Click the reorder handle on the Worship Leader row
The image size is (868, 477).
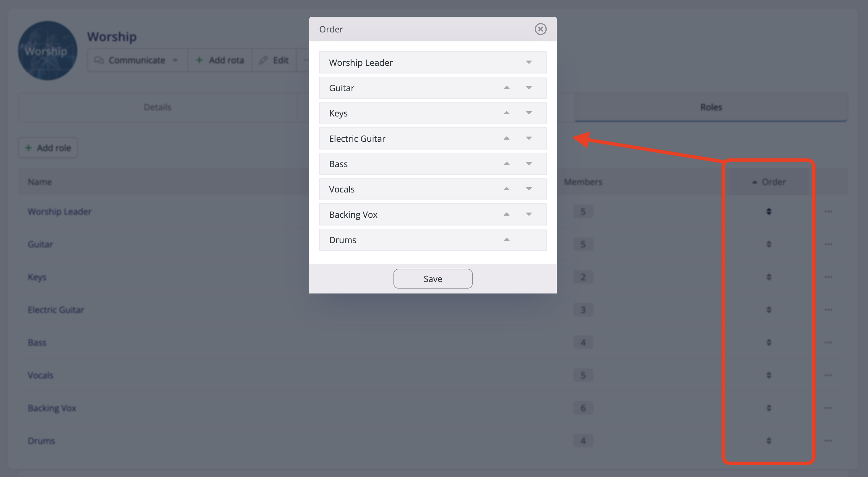pos(769,211)
